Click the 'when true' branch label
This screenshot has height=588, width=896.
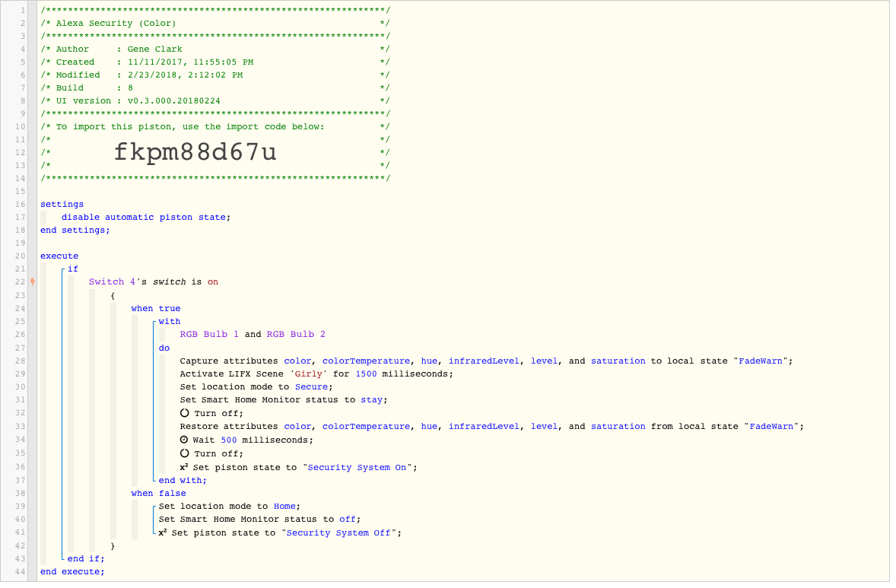tap(155, 309)
